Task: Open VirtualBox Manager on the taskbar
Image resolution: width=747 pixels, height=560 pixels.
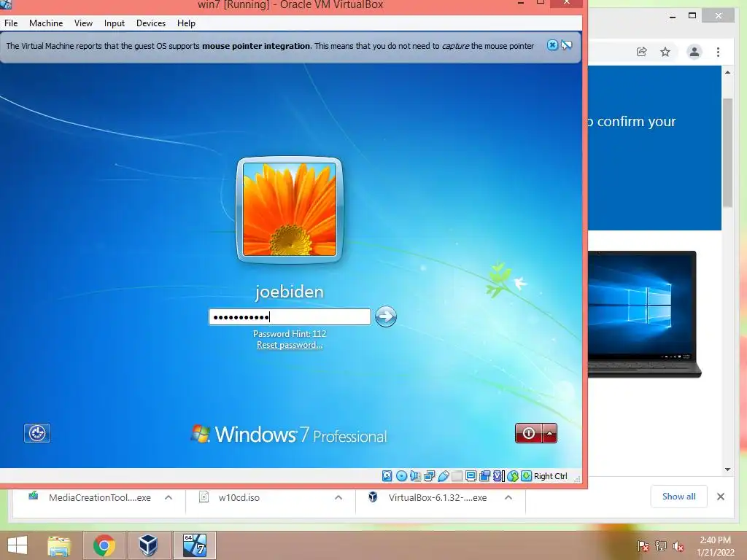Action: tap(147, 545)
